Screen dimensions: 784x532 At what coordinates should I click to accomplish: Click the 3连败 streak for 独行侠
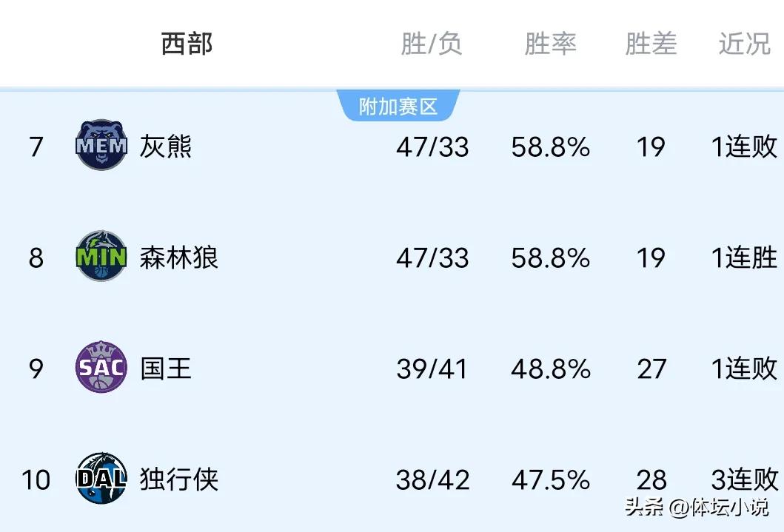tap(745, 479)
